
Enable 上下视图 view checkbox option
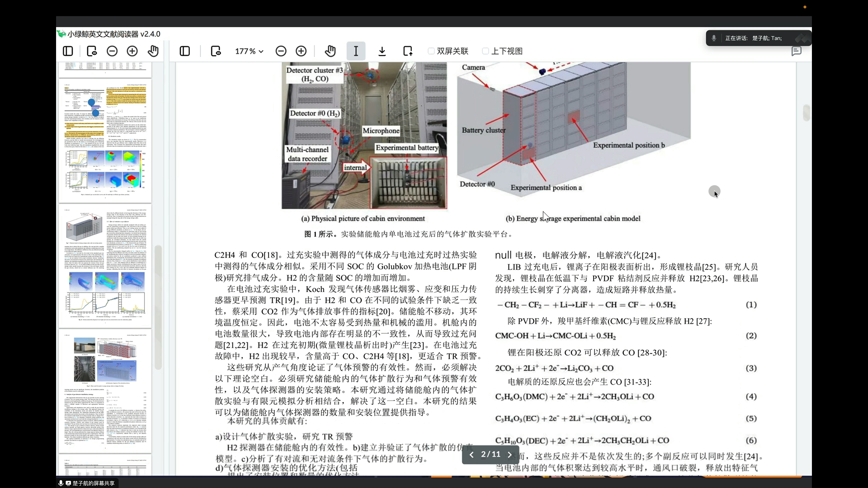[486, 51]
